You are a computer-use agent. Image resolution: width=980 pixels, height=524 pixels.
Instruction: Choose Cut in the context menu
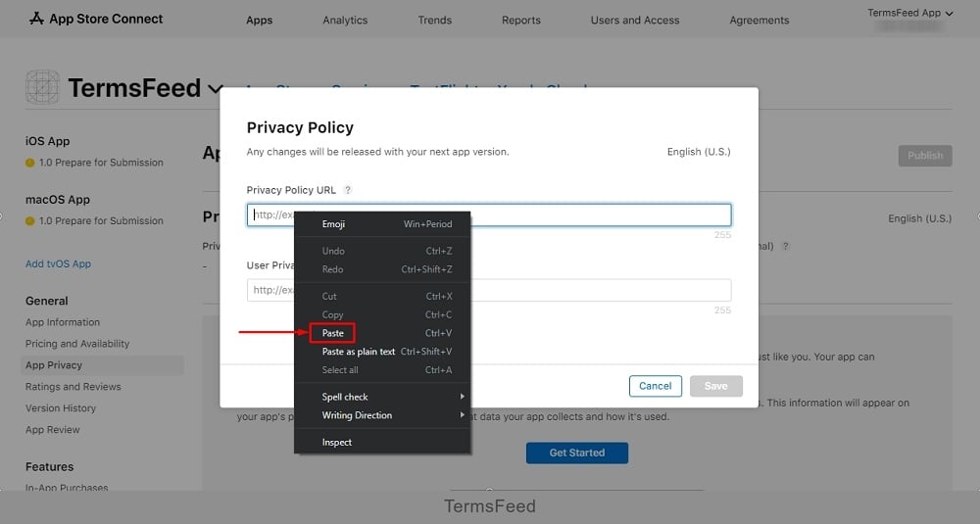(382, 297)
